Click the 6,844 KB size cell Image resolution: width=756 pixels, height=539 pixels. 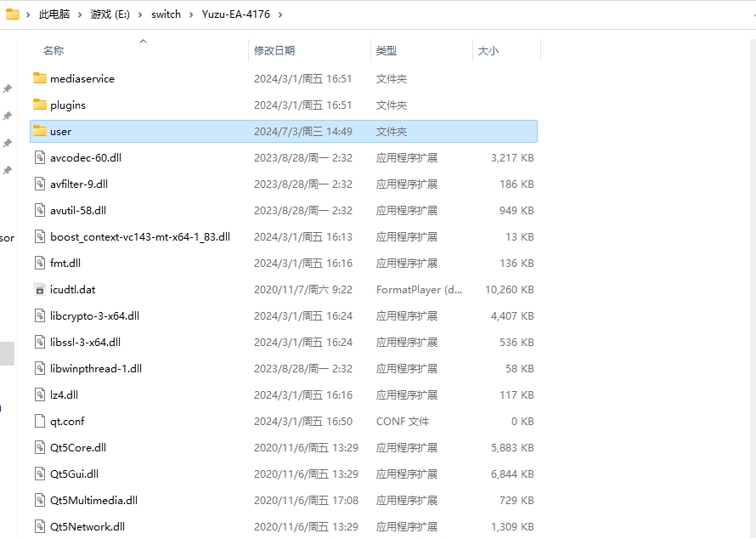pos(512,474)
